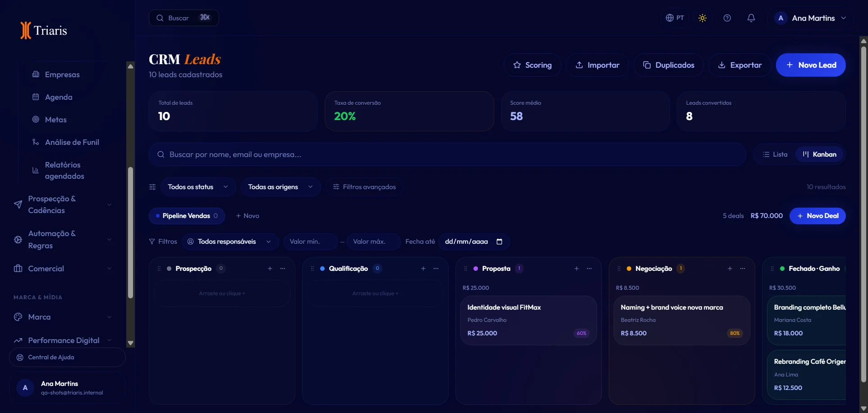Viewport: 868px width, 413px height.
Task: Grab Negociação column drag handle
Action: [x=619, y=269]
